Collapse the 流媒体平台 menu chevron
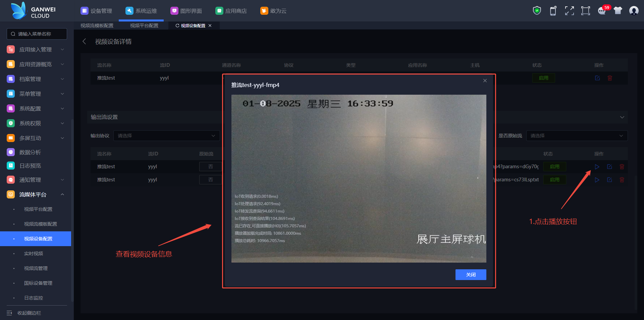Image resolution: width=644 pixels, height=320 pixels. (x=62, y=194)
